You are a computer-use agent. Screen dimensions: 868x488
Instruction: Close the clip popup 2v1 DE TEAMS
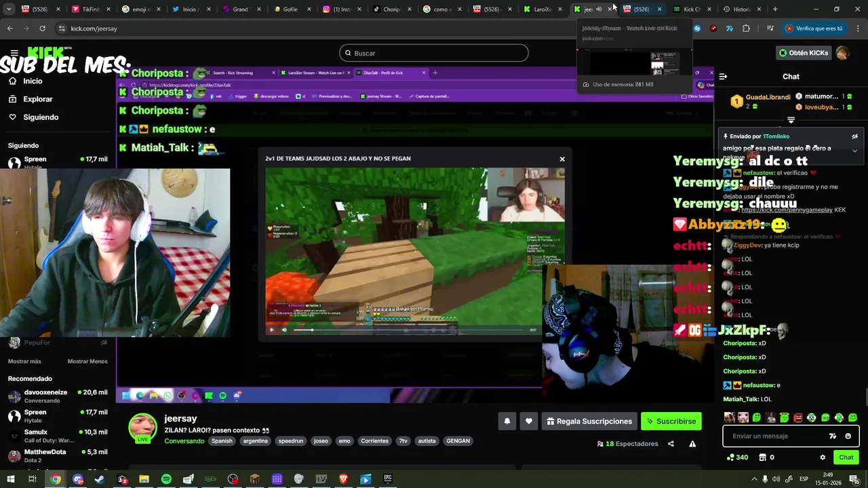pos(562,159)
